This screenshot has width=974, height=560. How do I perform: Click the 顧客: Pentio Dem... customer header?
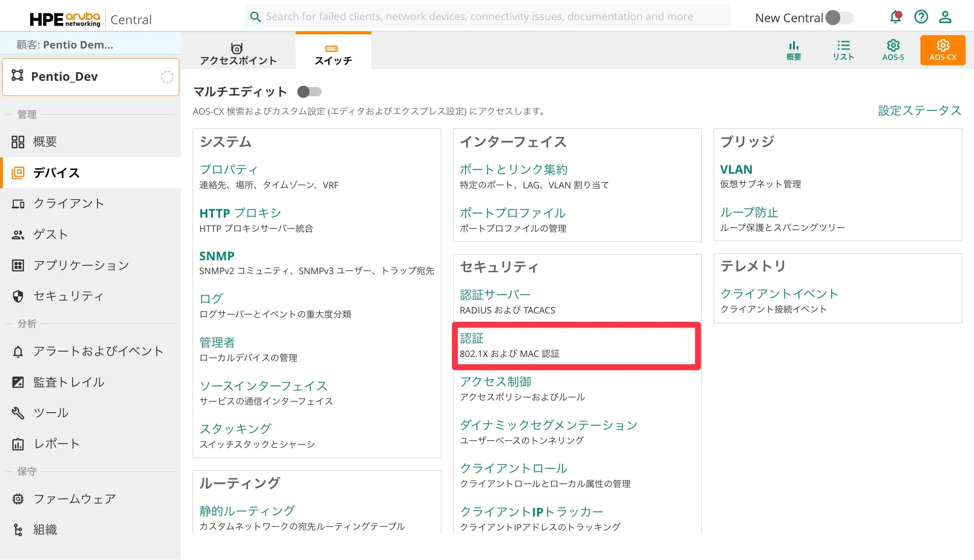point(65,45)
